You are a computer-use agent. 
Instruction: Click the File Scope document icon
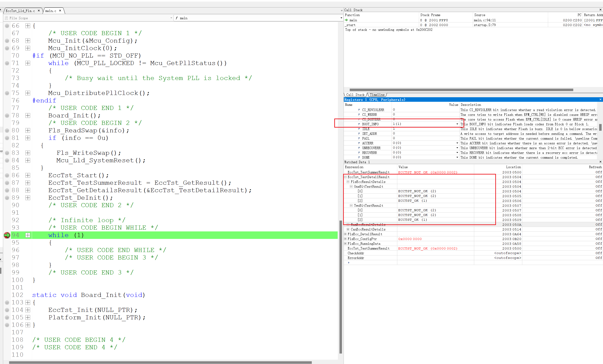pos(6,18)
